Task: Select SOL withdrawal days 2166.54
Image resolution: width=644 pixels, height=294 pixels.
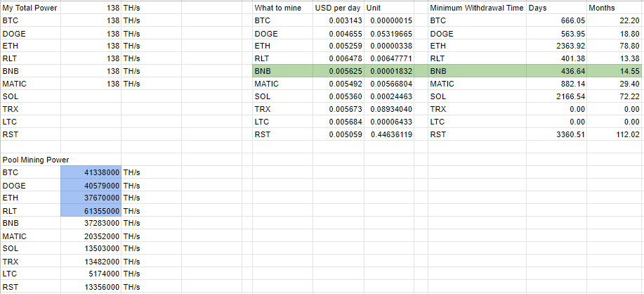Action: coord(556,96)
